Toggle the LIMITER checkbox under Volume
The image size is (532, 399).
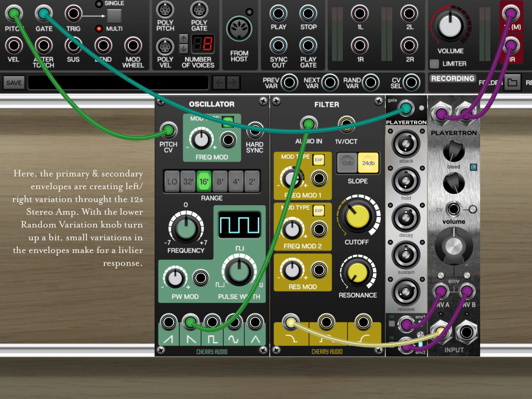(434, 63)
